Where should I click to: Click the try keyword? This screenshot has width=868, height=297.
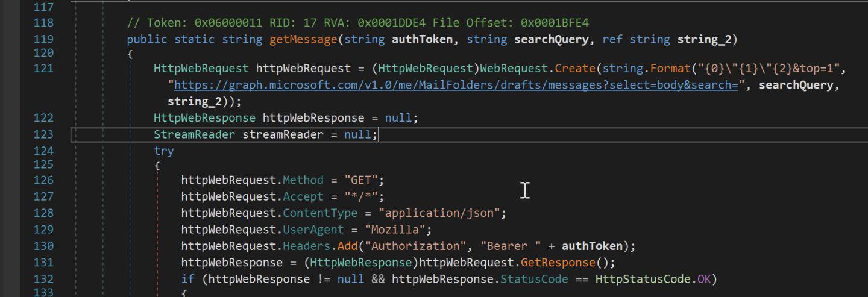point(163,151)
